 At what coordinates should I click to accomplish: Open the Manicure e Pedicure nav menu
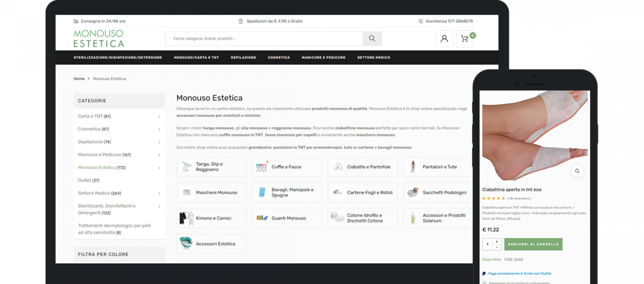(x=323, y=58)
